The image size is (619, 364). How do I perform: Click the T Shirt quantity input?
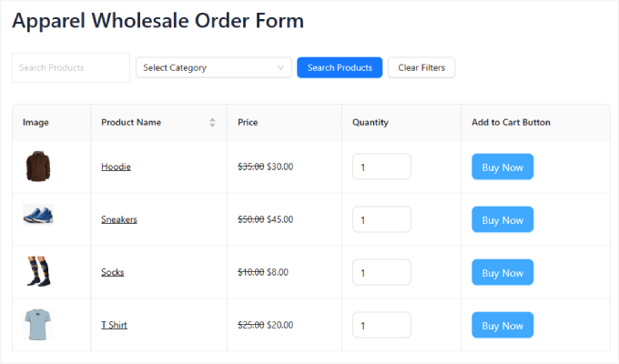pos(381,326)
